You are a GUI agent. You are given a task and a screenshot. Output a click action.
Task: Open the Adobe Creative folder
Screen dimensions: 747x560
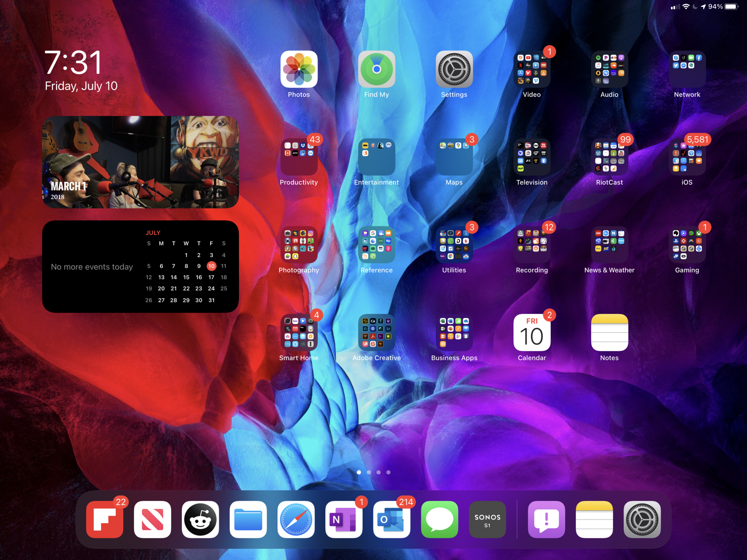click(x=376, y=333)
